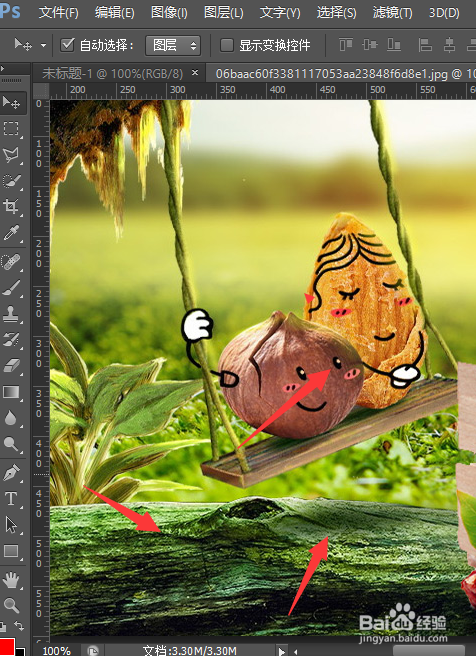Select the Path Selection tool
Image resolution: width=476 pixels, height=656 pixels.
click(11, 525)
